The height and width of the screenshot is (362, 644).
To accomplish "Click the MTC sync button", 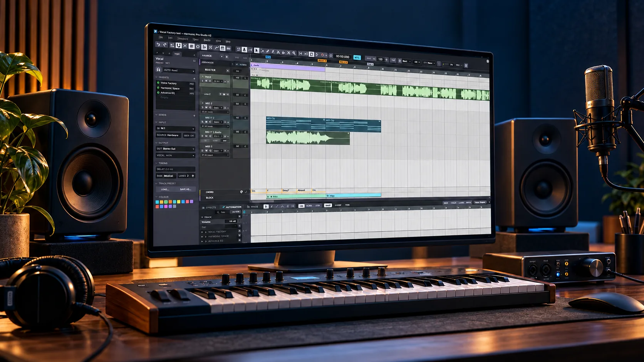I will (357, 58).
